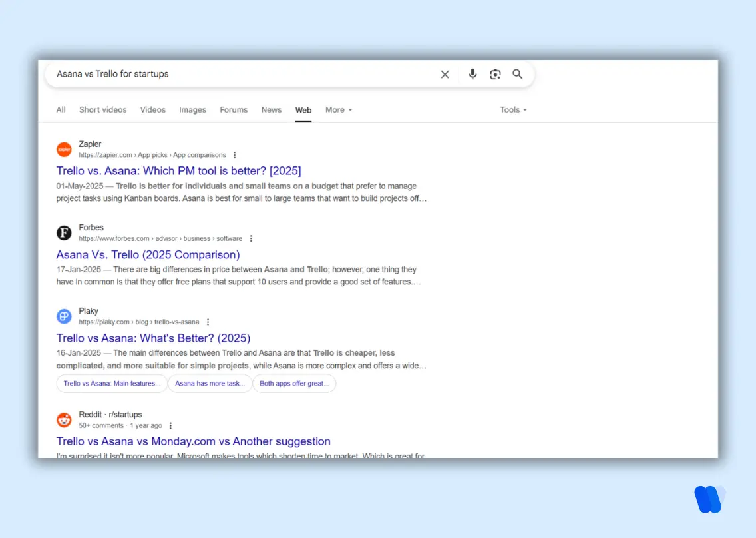Image resolution: width=756 pixels, height=538 pixels.
Task: Open the Tools dropdown
Action: tap(513, 109)
